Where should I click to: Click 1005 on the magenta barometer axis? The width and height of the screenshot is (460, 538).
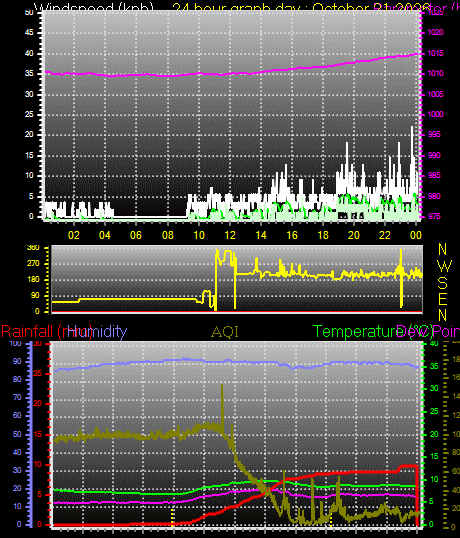click(x=435, y=94)
